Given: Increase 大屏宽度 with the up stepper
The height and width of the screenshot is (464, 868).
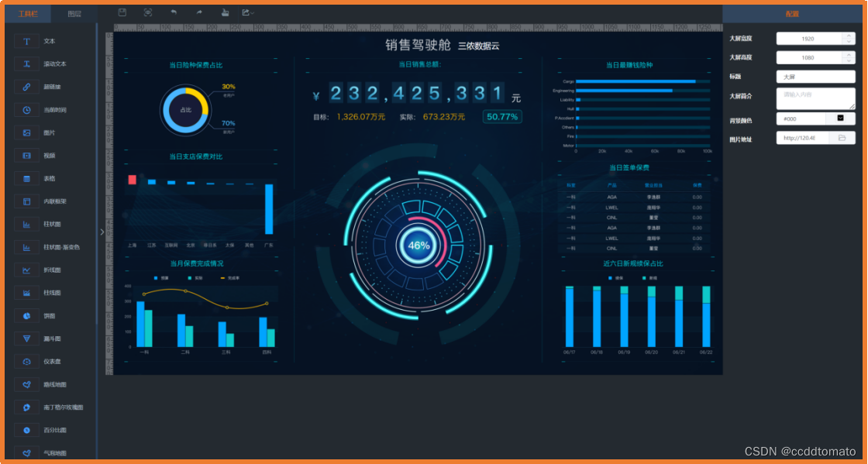Looking at the screenshot, I should [x=849, y=36].
